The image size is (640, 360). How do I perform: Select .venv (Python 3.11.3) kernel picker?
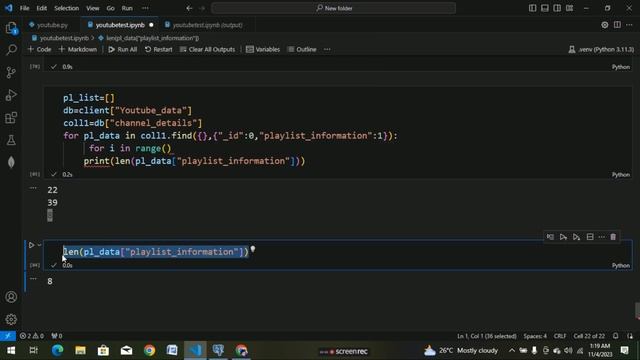click(x=601, y=49)
